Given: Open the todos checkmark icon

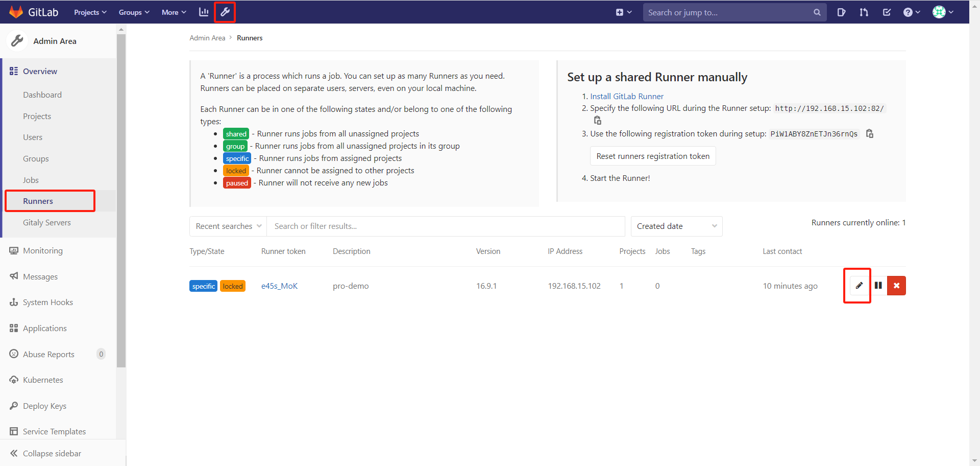Looking at the screenshot, I should coord(887,12).
